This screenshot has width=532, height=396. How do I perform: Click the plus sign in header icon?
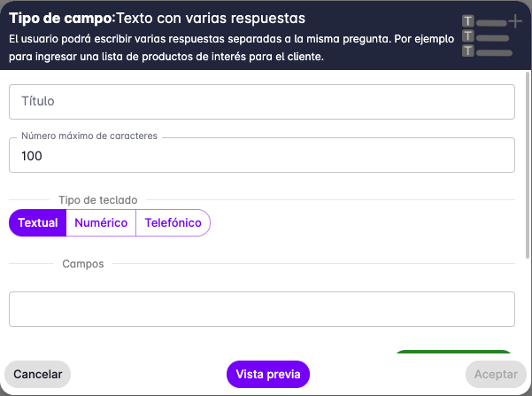516,21
